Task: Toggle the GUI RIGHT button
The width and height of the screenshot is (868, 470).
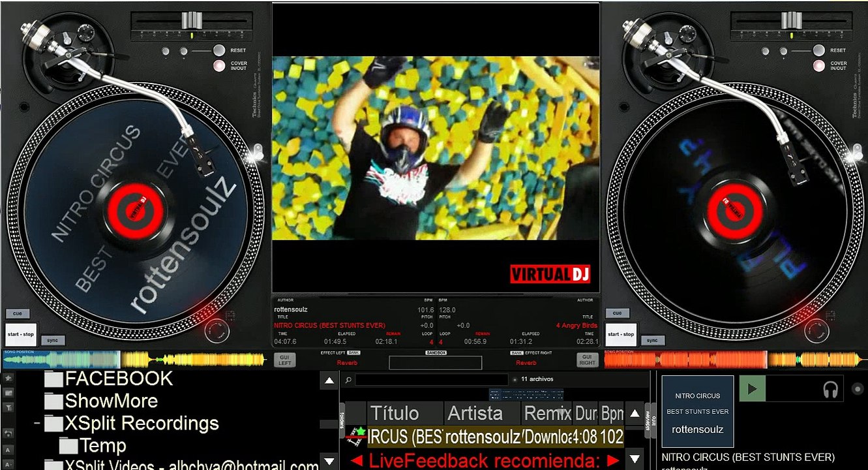Action: [587, 360]
